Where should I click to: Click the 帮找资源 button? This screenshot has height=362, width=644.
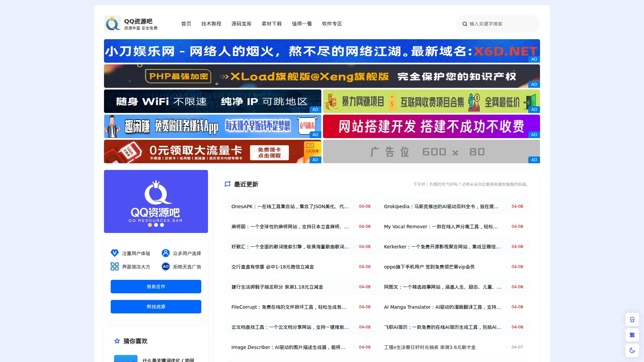click(x=156, y=307)
